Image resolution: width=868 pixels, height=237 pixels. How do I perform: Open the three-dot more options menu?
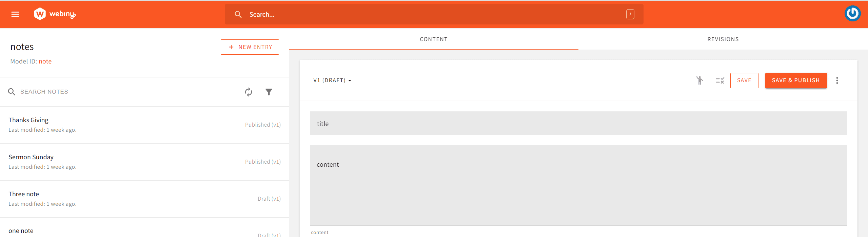click(837, 80)
